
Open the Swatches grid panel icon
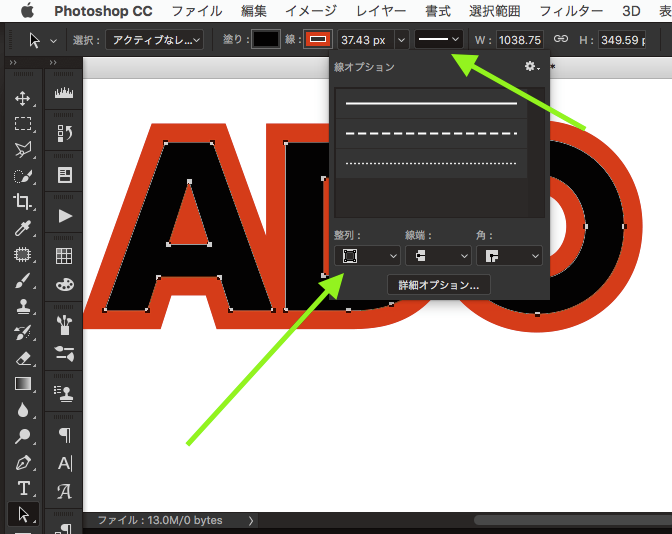(64, 256)
